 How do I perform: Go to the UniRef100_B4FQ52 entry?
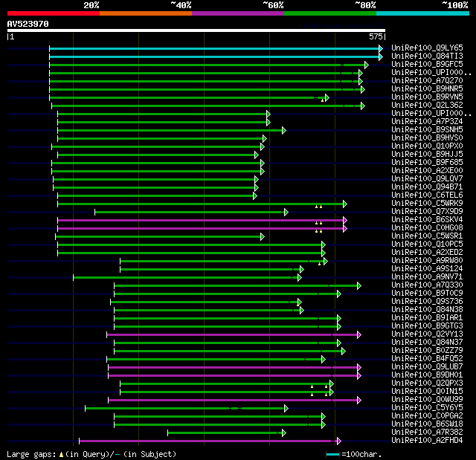point(427,359)
